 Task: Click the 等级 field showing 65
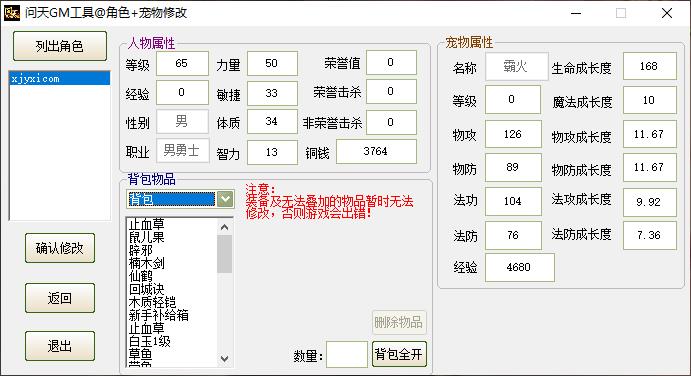click(182, 63)
